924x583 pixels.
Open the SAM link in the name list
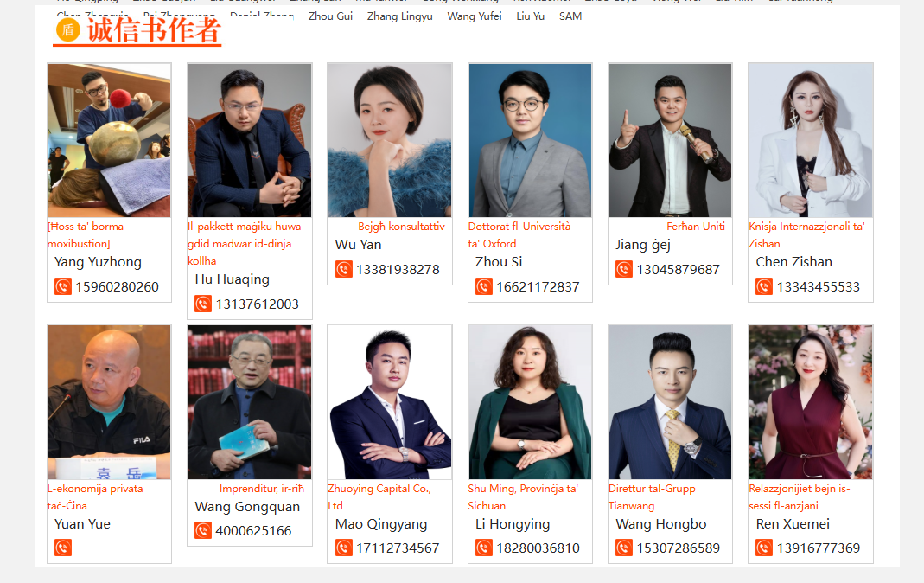point(570,16)
